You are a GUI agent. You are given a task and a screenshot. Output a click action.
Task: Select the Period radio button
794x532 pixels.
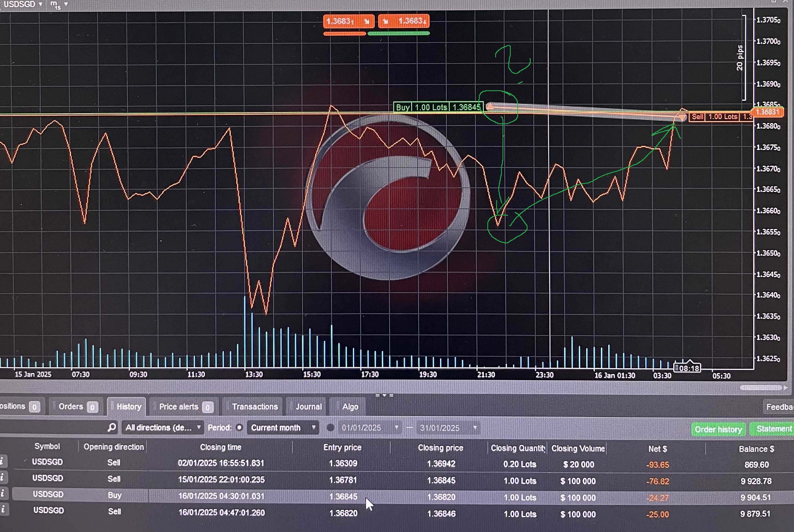click(239, 428)
